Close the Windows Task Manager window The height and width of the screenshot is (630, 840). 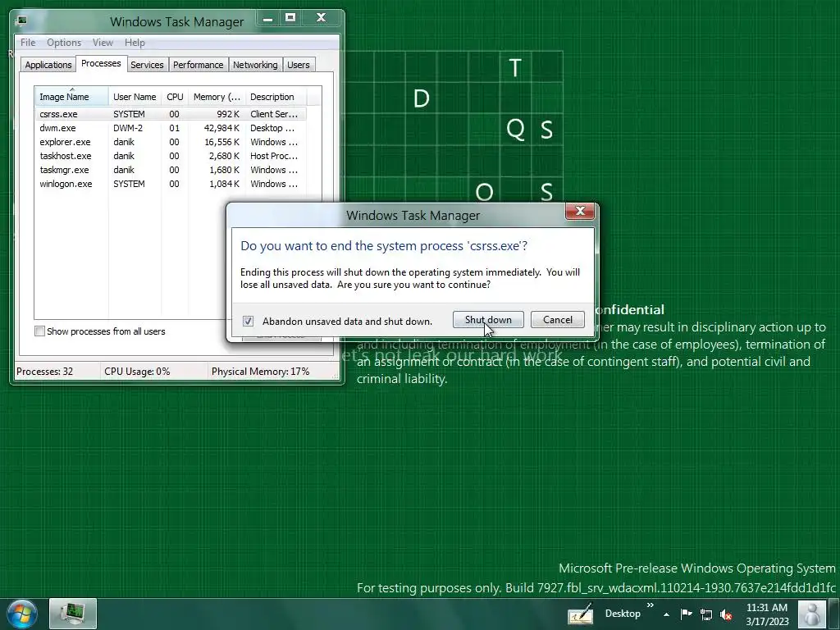click(x=321, y=18)
